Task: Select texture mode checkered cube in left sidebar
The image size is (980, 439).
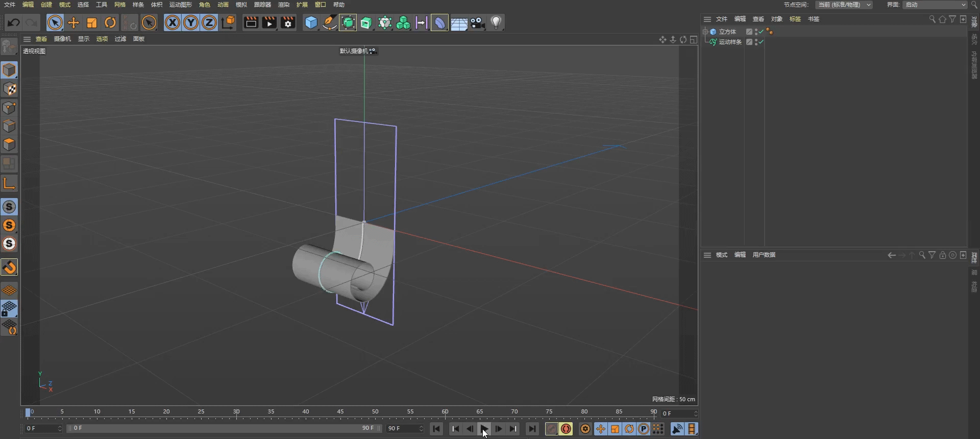Action: pyautogui.click(x=9, y=89)
